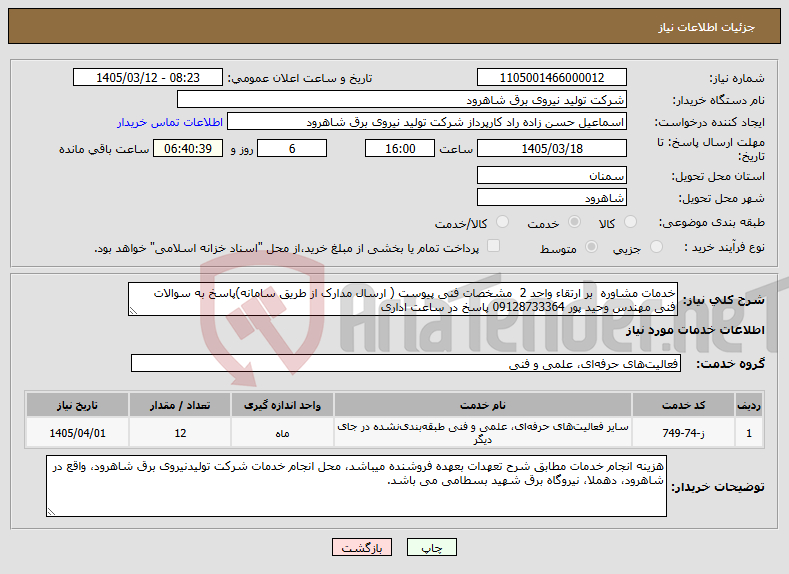Click the need number field 1105001466000012
Viewport: 789px width, 574px height.
pos(551,77)
